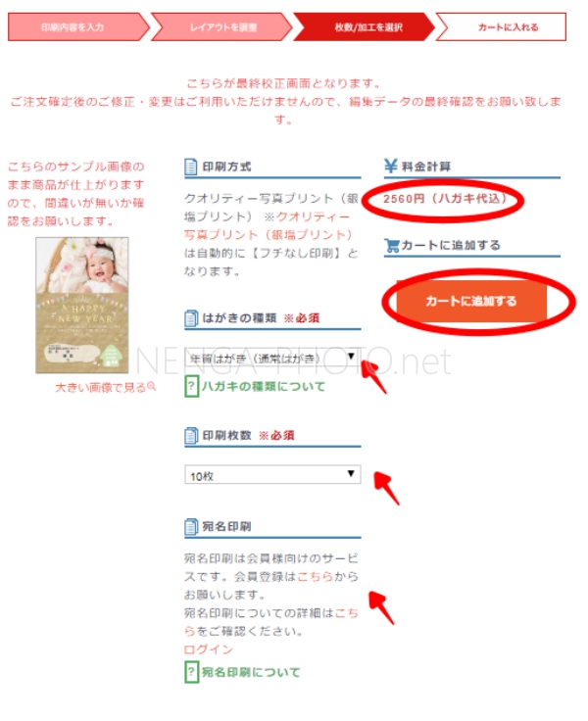The height and width of the screenshot is (721, 588).
Task: Click the orange カートに追加する button
Action: (471, 301)
